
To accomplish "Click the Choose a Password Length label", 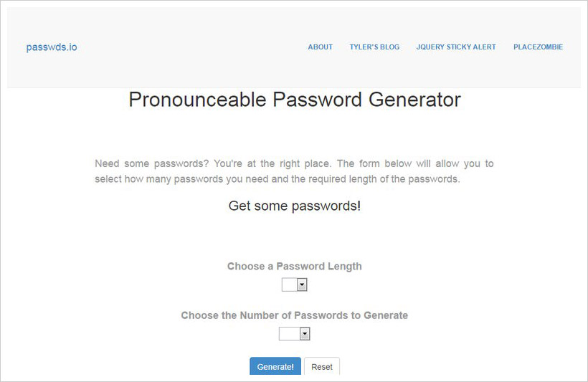I will pos(295,266).
